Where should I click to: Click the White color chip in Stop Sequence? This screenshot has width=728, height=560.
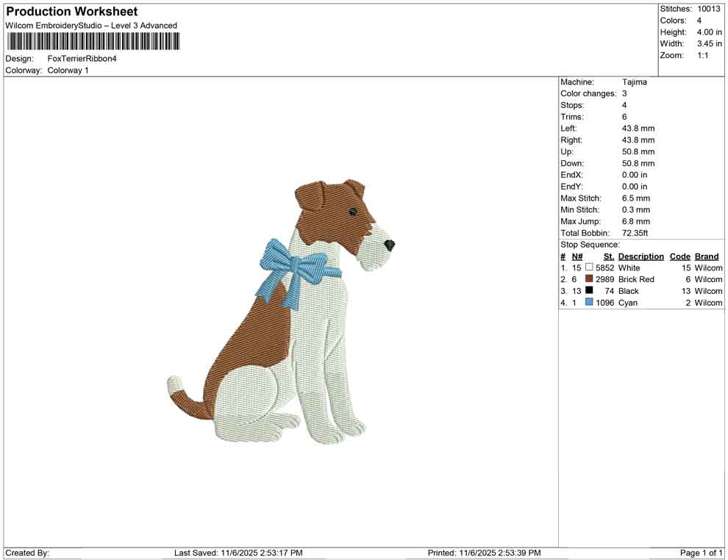coord(588,268)
